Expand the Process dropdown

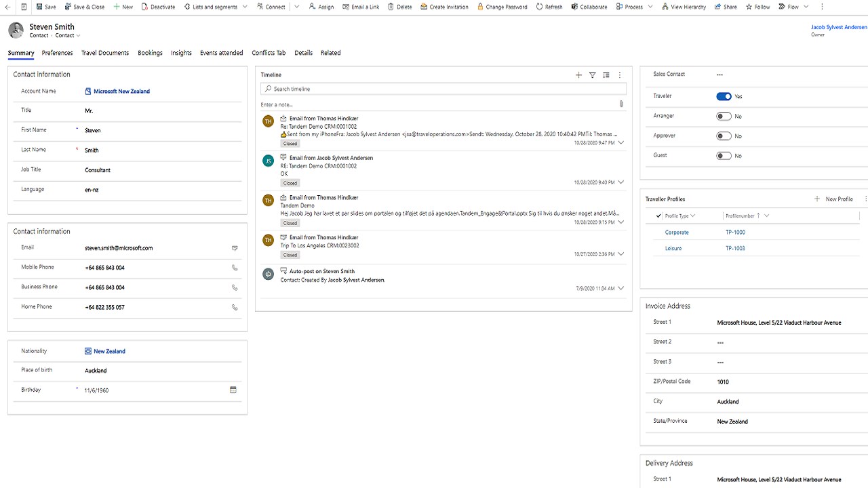click(650, 7)
